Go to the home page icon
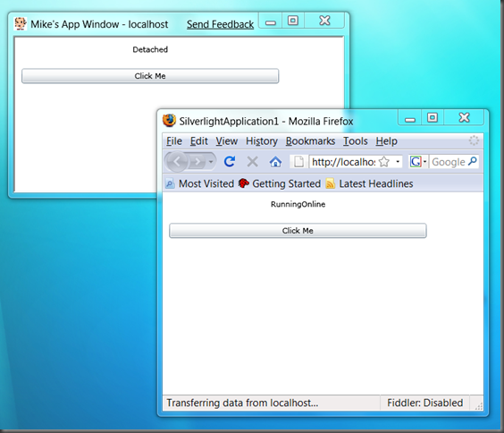This screenshot has height=433, width=504. 275,162
